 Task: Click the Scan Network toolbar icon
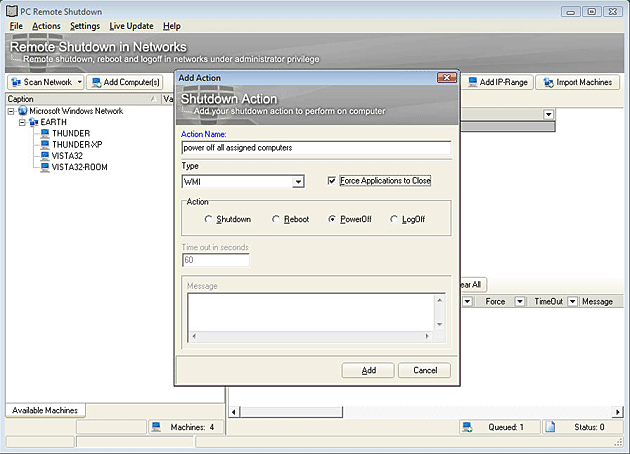point(17,82)
